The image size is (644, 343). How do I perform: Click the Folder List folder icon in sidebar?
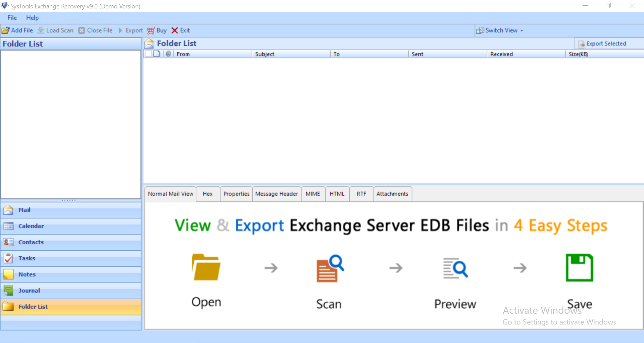(x=8, y=307)
